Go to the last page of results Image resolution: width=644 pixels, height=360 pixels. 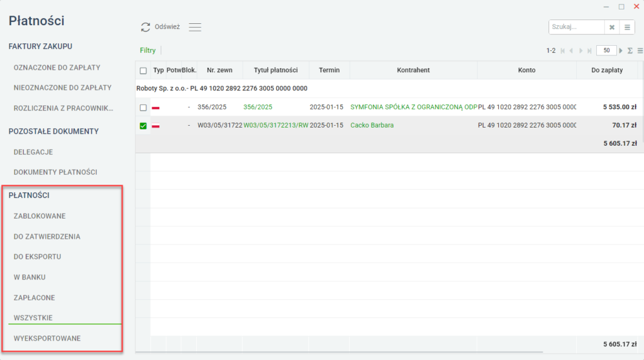point(589,50)
